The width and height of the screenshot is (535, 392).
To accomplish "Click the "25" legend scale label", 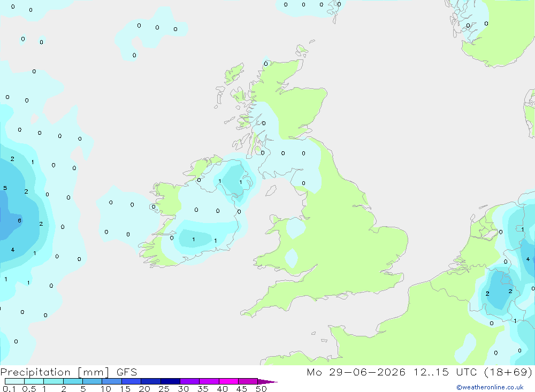I will coord(164,389).
